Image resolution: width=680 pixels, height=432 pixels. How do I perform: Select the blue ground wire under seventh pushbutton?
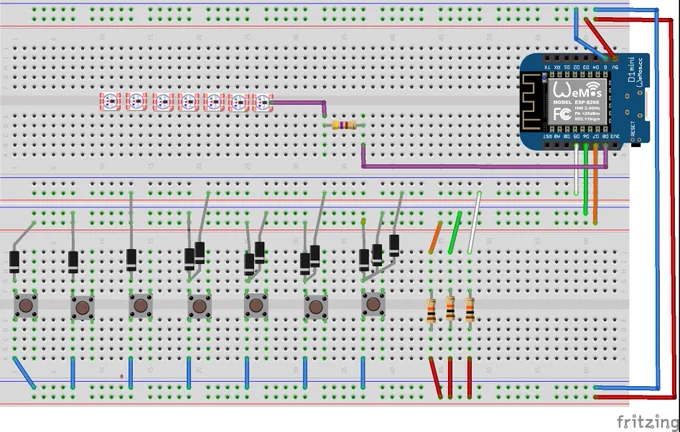click(363, 373)
